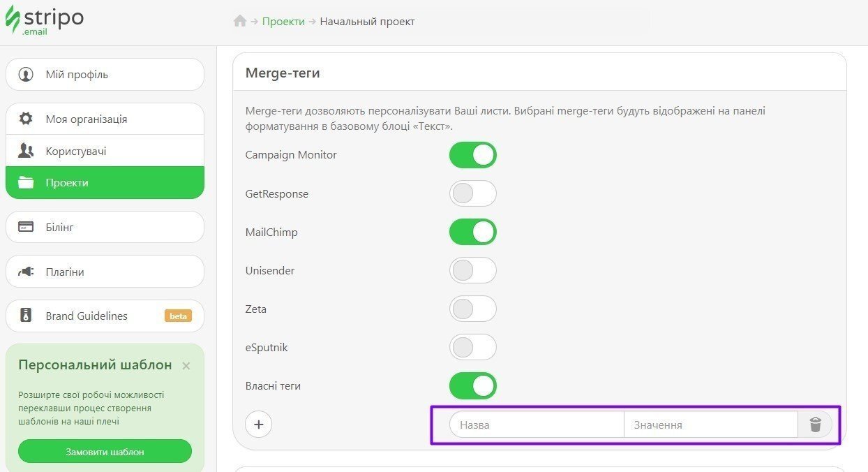Close the Персональний шаблон promo card
The height and width of the screenshot is (472, 868).
point(186,366)
